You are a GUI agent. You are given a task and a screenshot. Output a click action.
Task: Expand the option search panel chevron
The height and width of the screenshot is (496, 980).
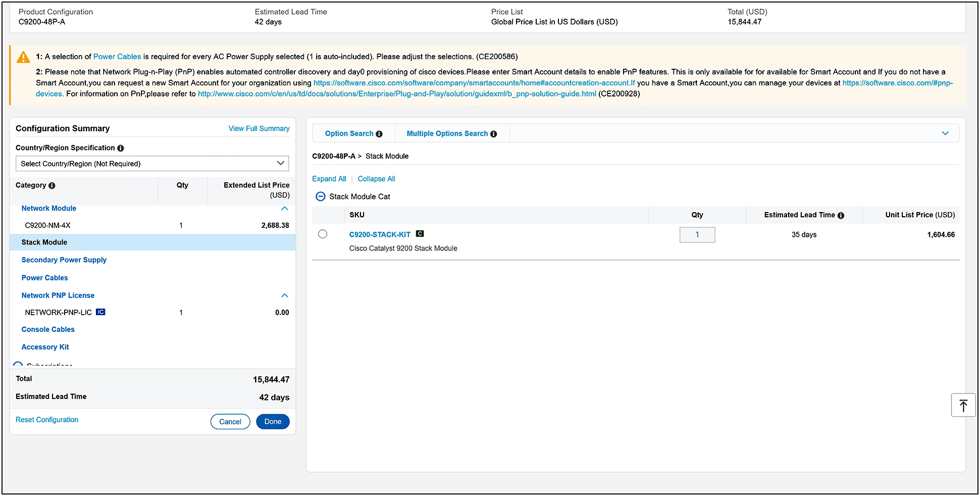click(945, 133)
